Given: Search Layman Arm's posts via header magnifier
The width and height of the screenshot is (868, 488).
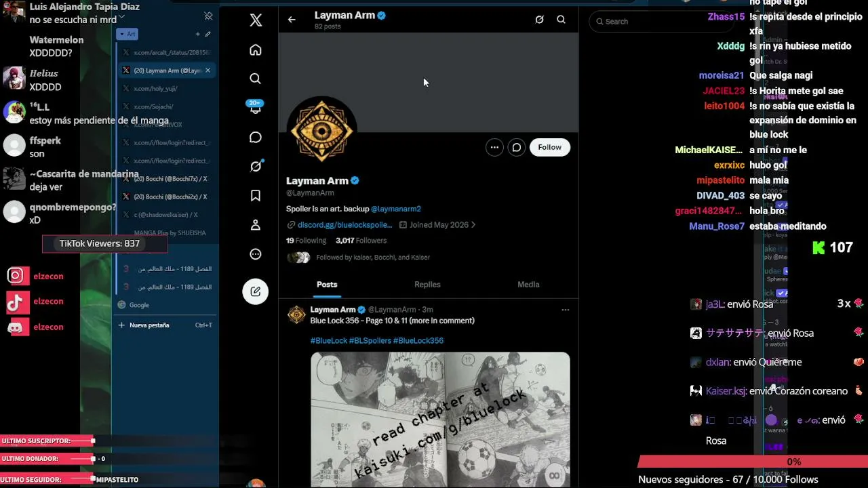Looking at the screenshot, I should pyautogui.click(x=561, y=20).
